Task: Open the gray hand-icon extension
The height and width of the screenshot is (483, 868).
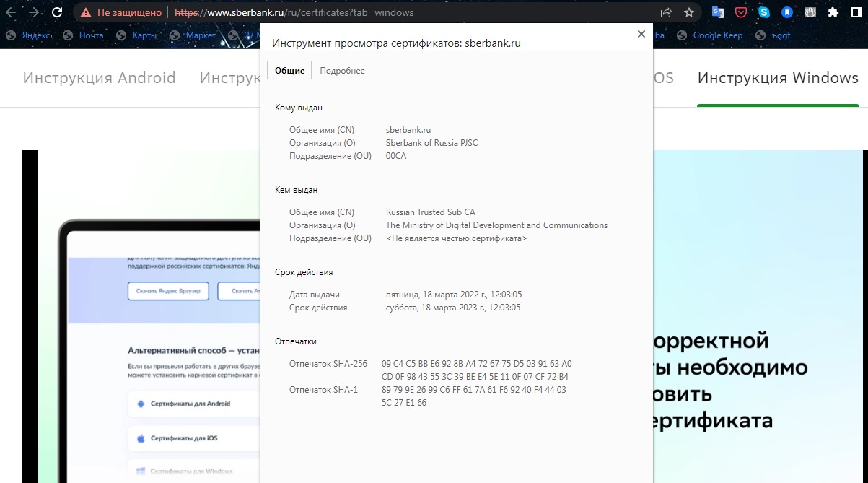Action: [810, 12]
